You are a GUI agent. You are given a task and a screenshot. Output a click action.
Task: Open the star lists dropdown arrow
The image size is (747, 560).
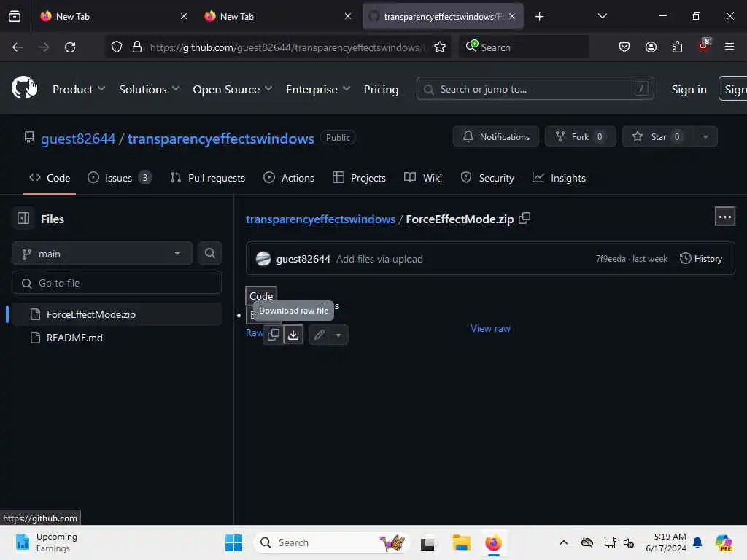click(705, 136)
